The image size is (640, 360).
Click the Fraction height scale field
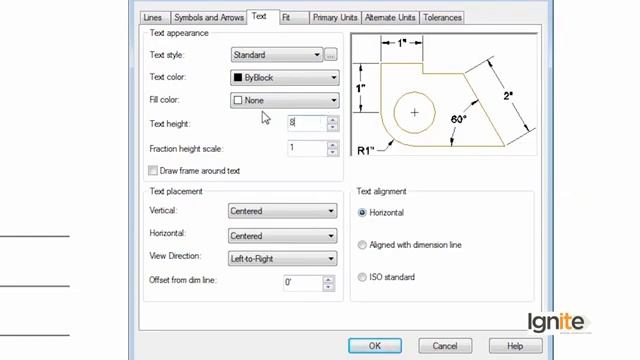[307, 148]
